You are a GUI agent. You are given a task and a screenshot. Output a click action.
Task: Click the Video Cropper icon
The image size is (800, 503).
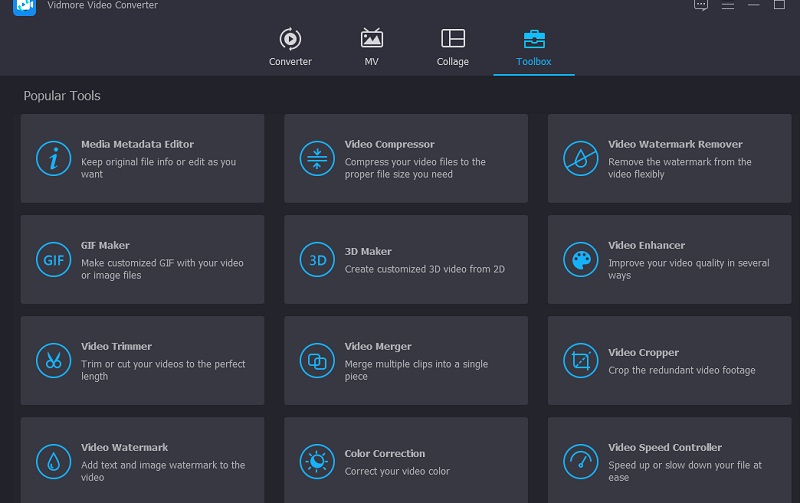pos(580,361)
